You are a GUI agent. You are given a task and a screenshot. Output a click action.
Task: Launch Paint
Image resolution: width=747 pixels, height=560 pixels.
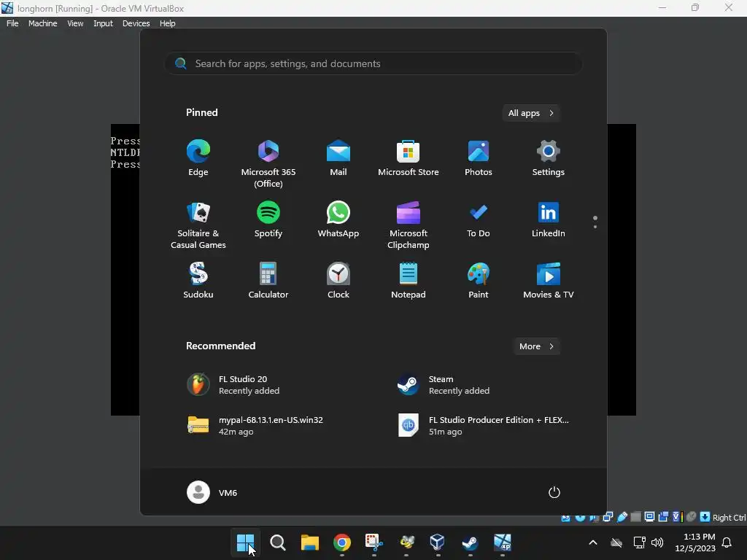click(479, 281)
